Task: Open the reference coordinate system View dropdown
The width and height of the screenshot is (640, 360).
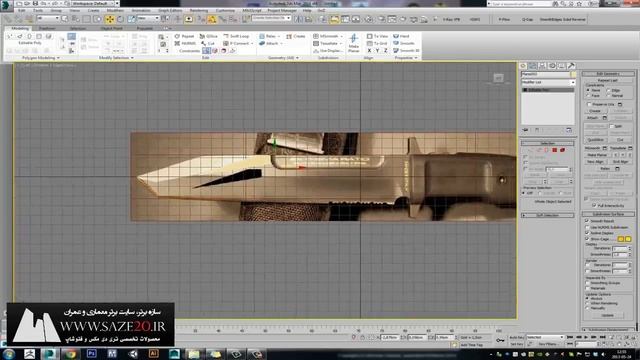Action: click(x=148, y=18)
